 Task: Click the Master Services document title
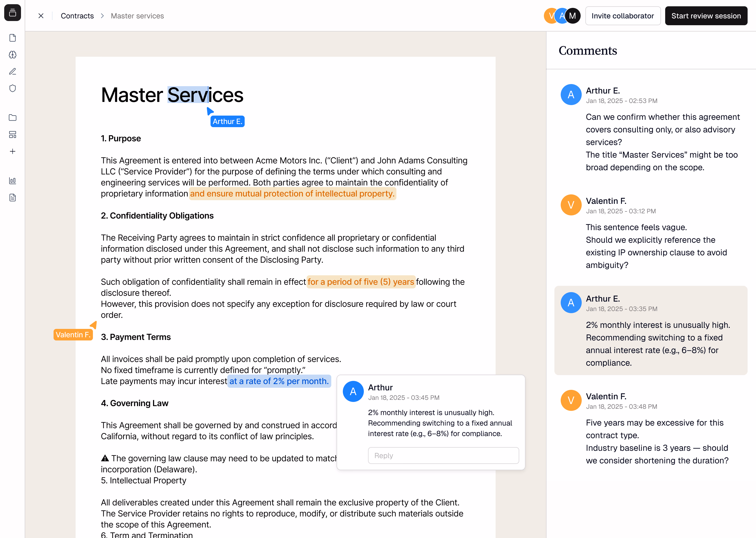point(172,95)
